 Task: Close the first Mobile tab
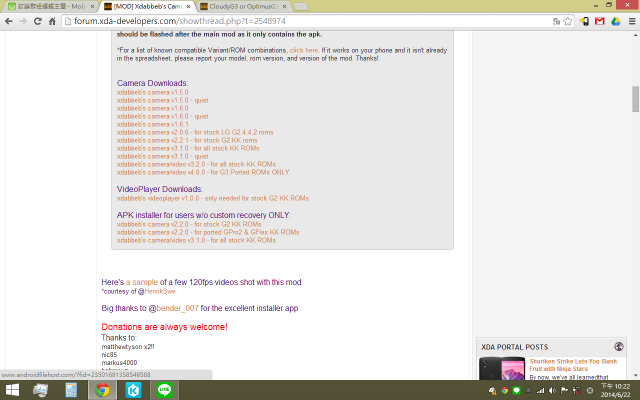92,7
